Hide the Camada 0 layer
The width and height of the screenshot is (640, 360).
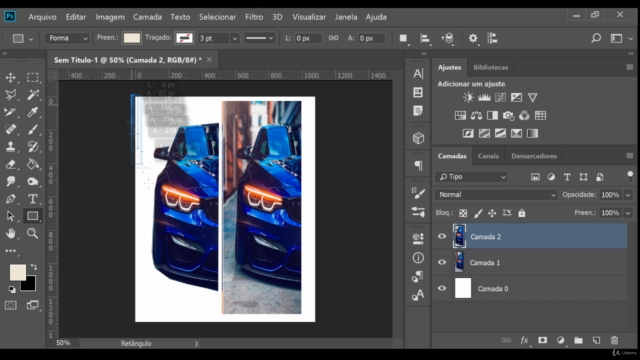(x=442, y=288)
